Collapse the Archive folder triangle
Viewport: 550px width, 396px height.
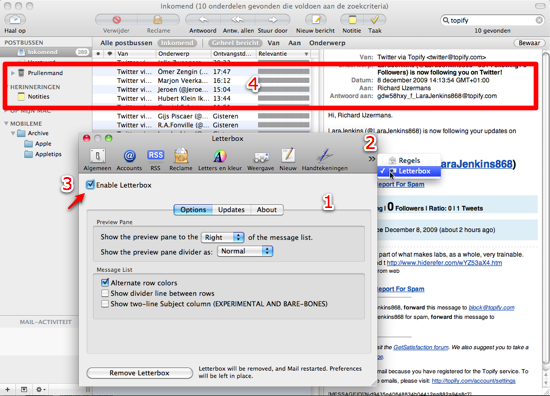[x=13, y=133]
